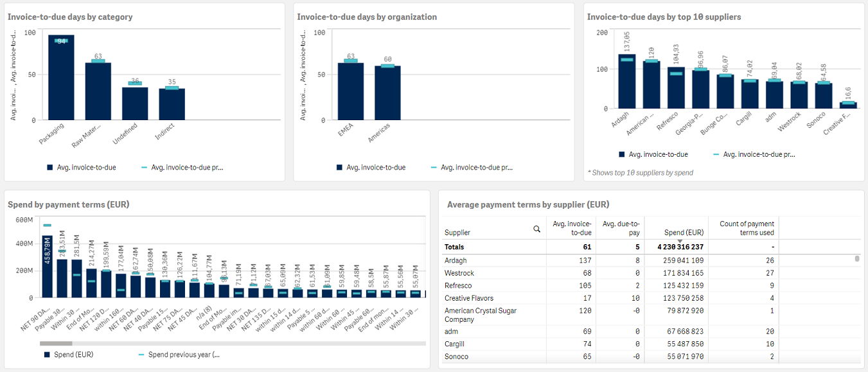Click the Creative F... bar in suppliers chart

(847, 105)
